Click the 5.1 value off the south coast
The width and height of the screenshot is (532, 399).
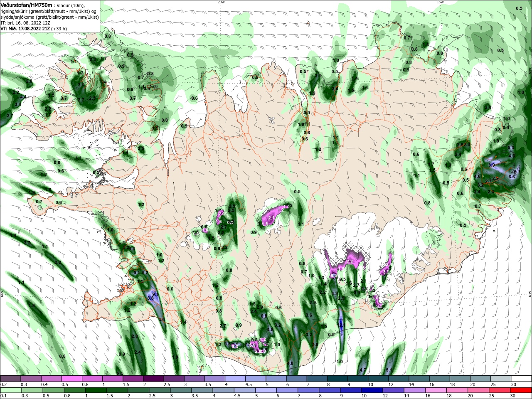coord(389,370)
